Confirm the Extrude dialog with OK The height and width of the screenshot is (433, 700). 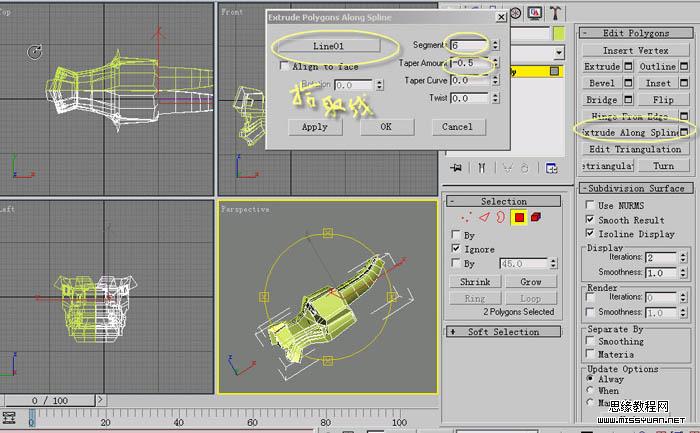pos(387,127)
